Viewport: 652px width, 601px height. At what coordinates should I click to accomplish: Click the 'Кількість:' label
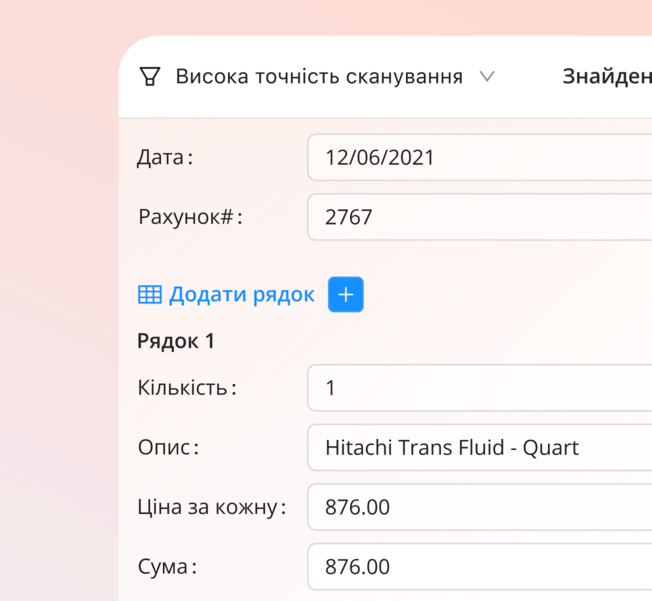click(x=187, y=388)
